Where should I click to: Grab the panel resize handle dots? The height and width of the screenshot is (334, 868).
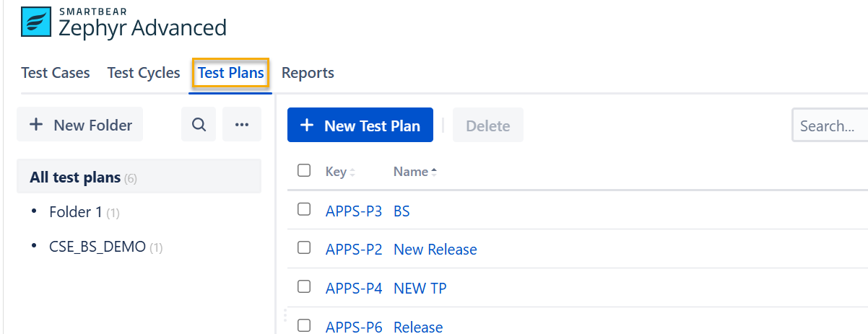pos(285,315)
